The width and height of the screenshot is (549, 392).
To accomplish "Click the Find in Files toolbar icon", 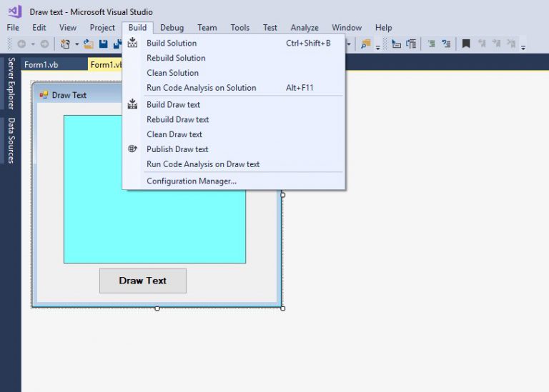I will click(366, 44).
